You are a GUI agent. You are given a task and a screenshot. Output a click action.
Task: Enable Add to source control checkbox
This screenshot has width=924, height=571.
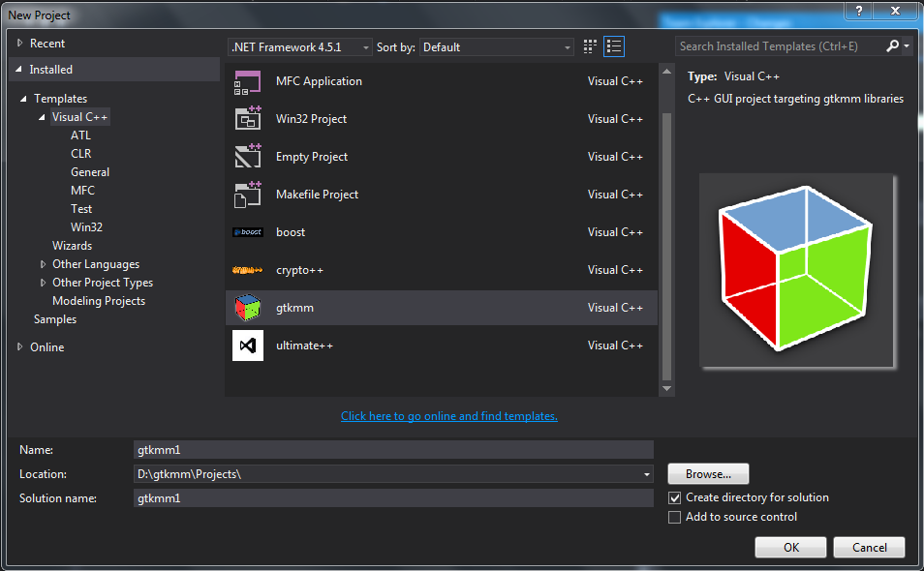[675, 517]
